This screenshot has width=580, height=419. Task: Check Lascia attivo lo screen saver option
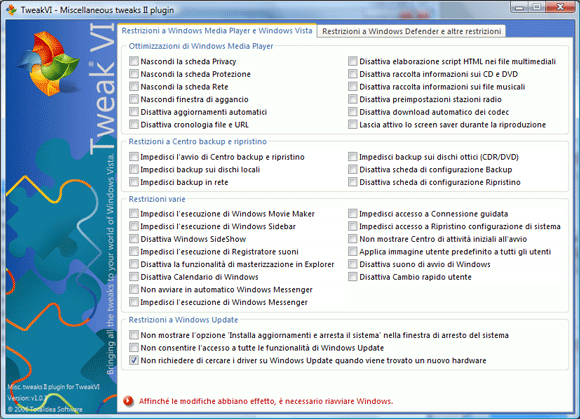click(353, 125)
